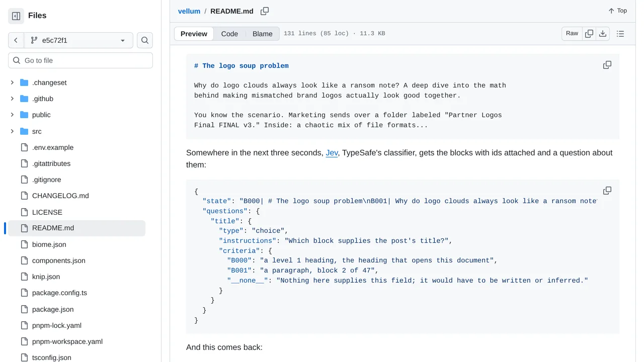Click the CHANGELOG.md file icon
The image size is (644, 362).
coord(24,196)
